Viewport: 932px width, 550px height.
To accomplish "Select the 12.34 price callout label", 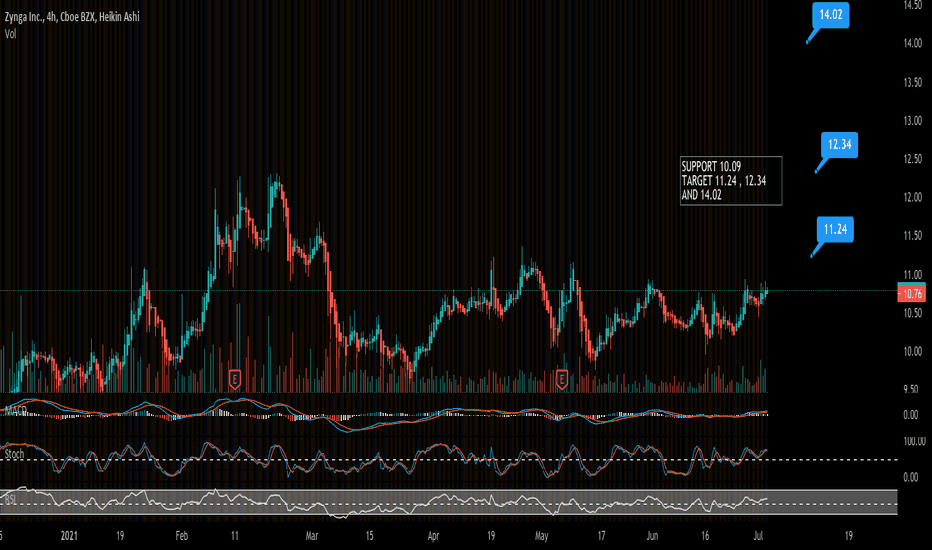I will click(839, 144).
